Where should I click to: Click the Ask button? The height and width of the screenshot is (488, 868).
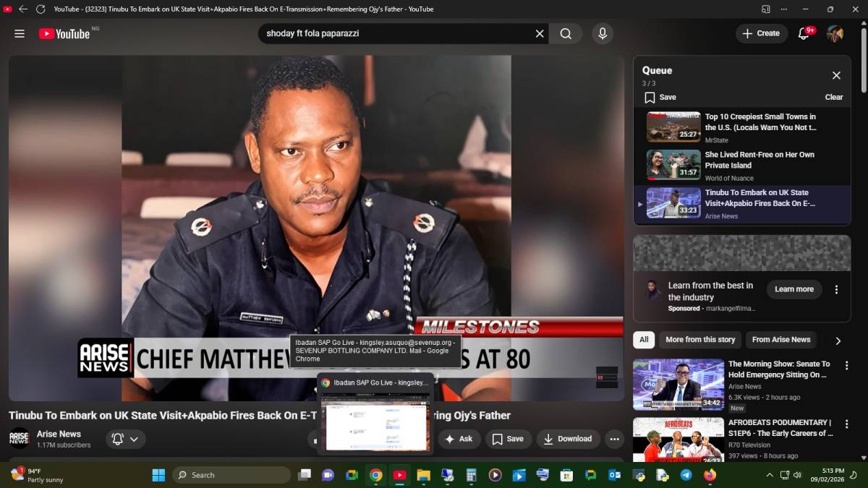[x=459, y=439]
